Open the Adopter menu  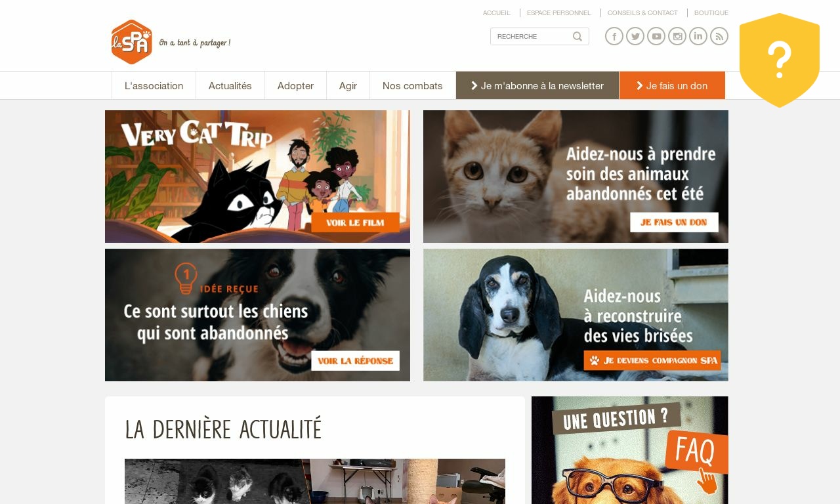tap(295, 85)
